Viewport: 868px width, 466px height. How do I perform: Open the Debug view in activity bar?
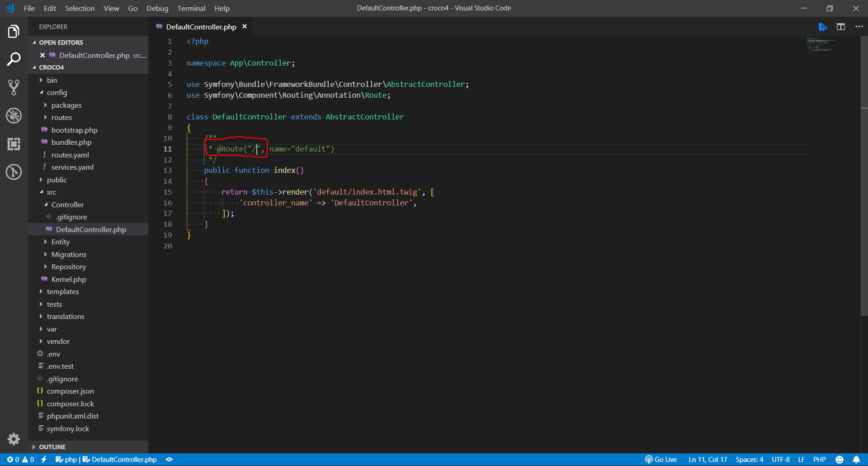[x=14, y=115]
